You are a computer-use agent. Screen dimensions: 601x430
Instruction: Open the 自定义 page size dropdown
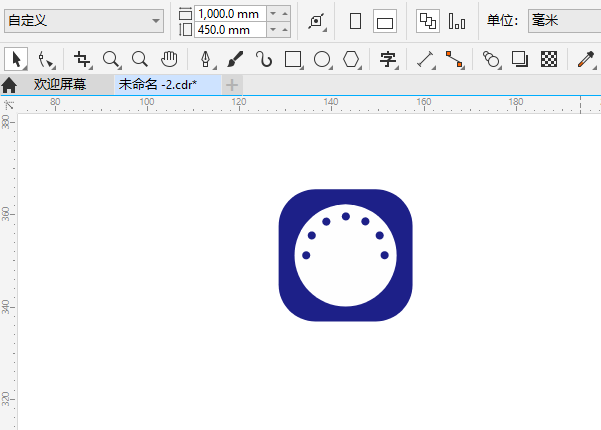(x=156, y=21)
